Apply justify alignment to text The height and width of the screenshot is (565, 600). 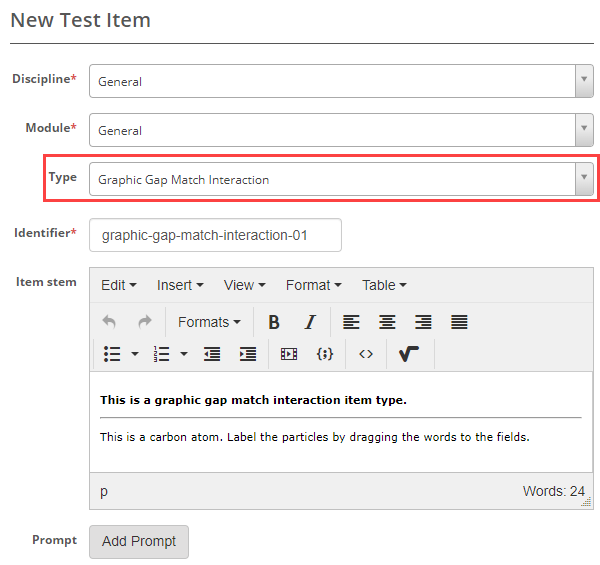pos(459,322)
